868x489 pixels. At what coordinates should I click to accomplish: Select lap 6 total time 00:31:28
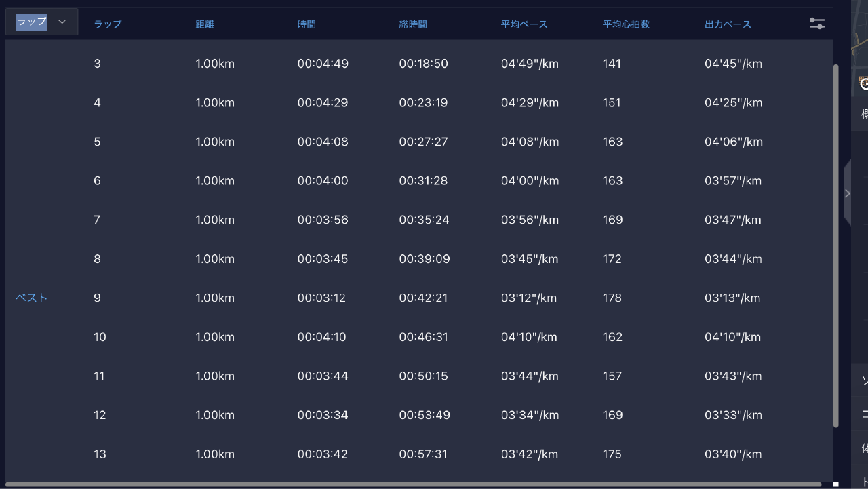click(423, 181)
